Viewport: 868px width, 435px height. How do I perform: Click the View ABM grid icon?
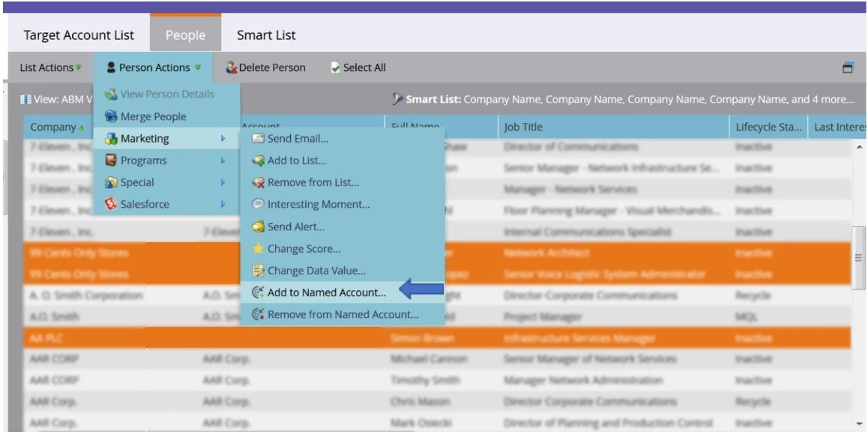(25, 100)
